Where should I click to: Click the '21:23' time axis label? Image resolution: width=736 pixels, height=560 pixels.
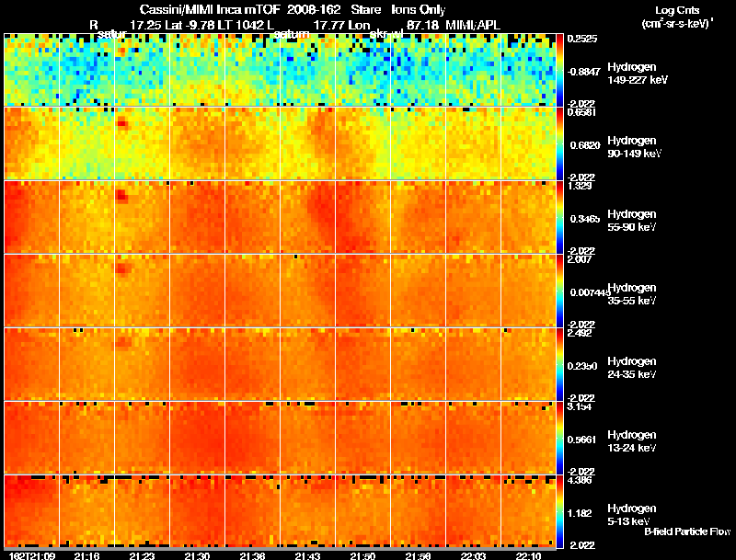[142, 555]
